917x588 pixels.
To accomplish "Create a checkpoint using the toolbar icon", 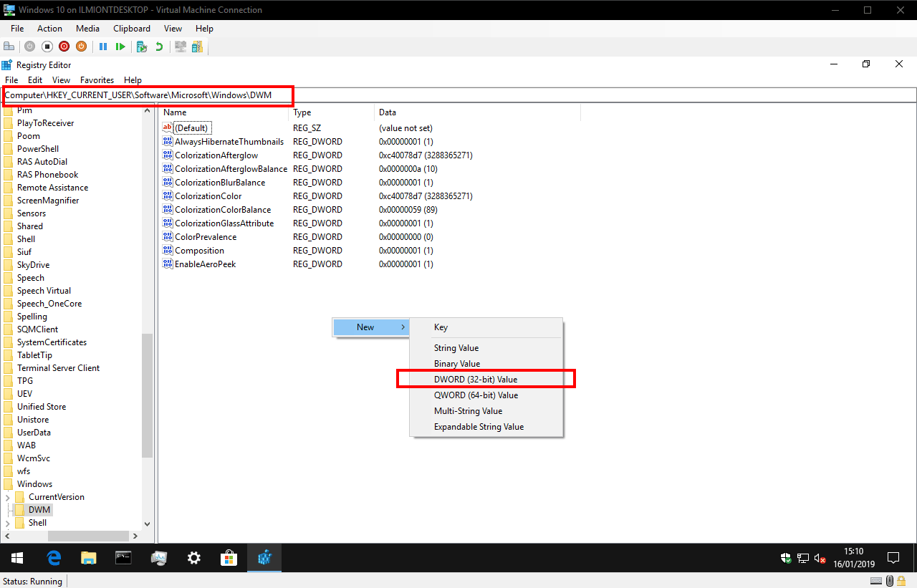I will [142, 47].
